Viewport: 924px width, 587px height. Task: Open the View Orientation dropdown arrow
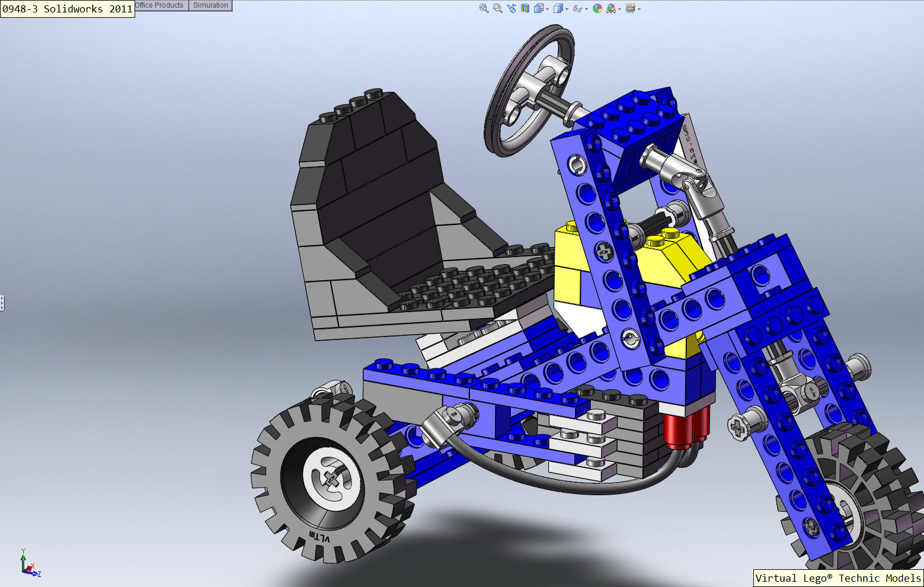click(x=547, y=9)
